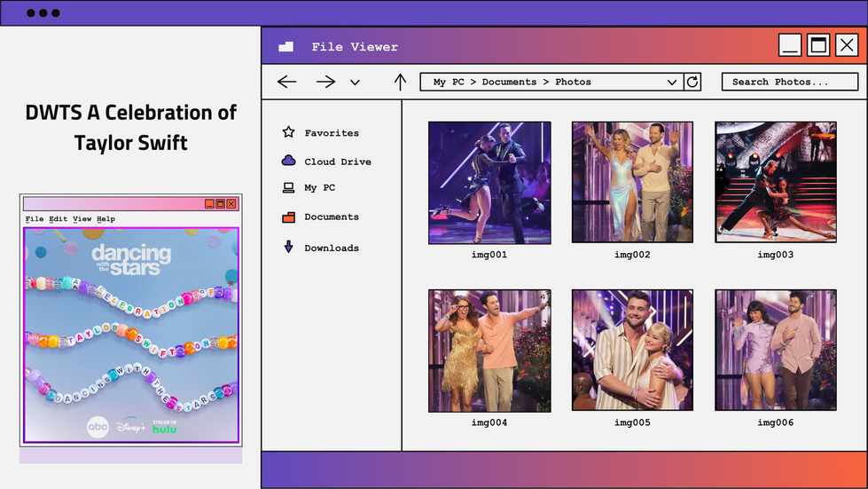Expand the address bar path dropdown
Viewport: 868px width, 489px height.
tap(672, 83)
